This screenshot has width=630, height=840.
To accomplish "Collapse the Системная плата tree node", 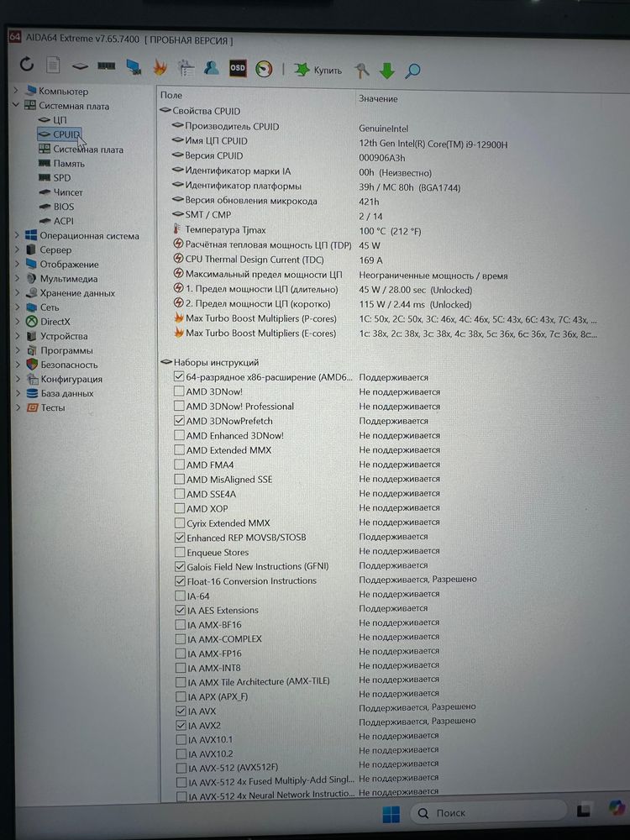I will tap(16, 105).
